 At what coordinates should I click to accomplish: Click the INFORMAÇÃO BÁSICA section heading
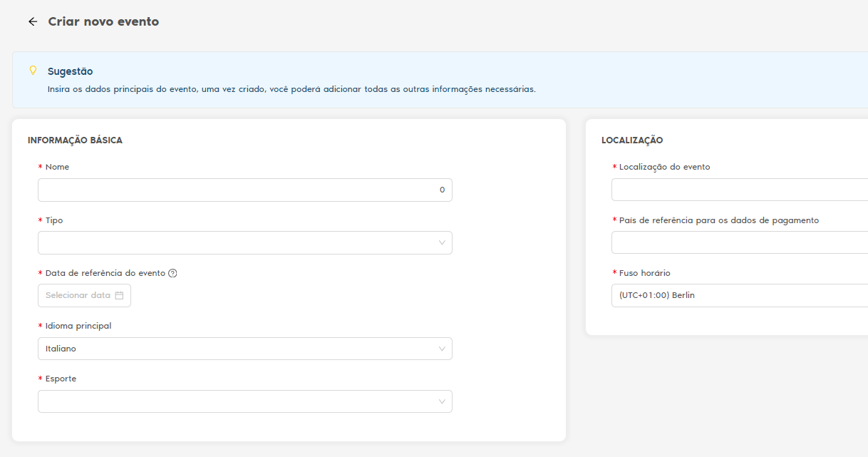tap(75, 140)
